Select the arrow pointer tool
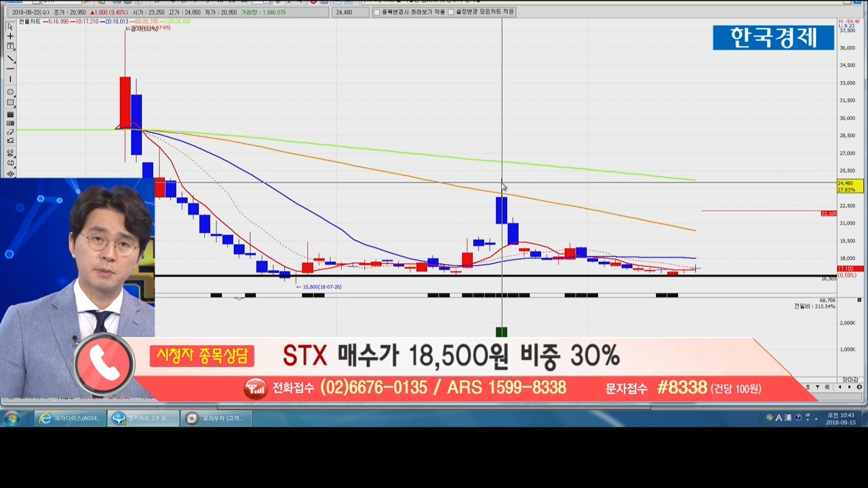 [x=10, y=26]
